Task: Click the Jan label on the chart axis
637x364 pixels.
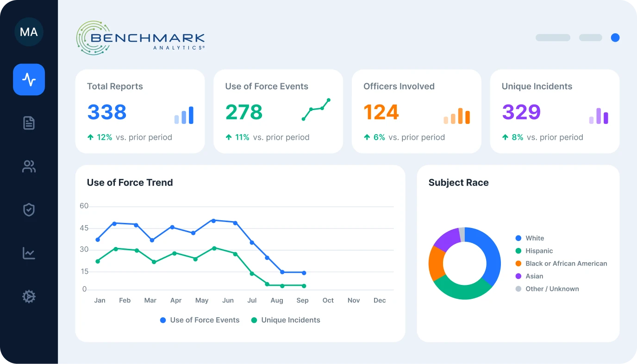Action: coord(100,301)
